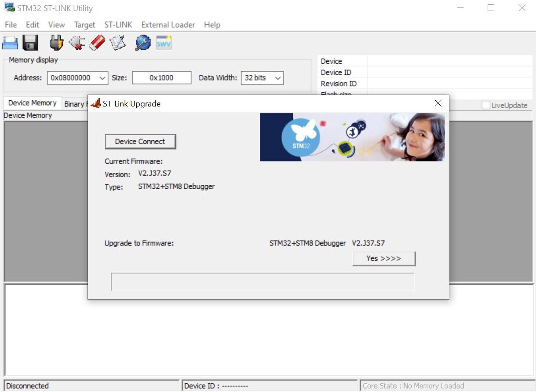
Task: Click the Upgrade to Firmware label
Action: click(139, 243)
